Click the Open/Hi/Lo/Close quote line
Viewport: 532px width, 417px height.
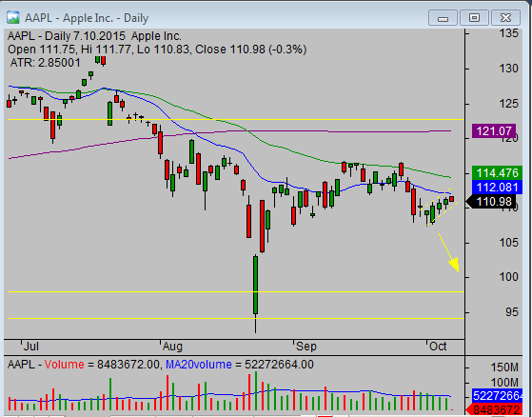click(x=157, y=50)
